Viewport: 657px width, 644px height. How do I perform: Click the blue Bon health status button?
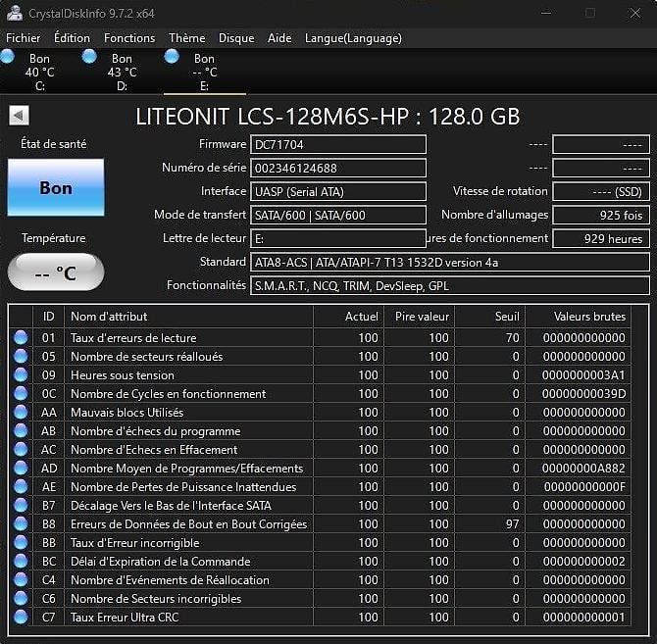(x=56, y=187)
